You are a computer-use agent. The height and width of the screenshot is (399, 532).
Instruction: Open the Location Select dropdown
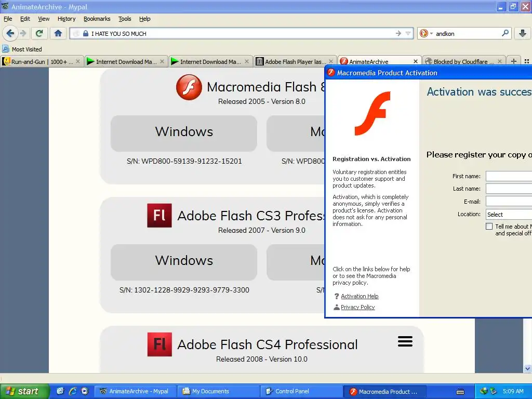(x=509, y=215)
